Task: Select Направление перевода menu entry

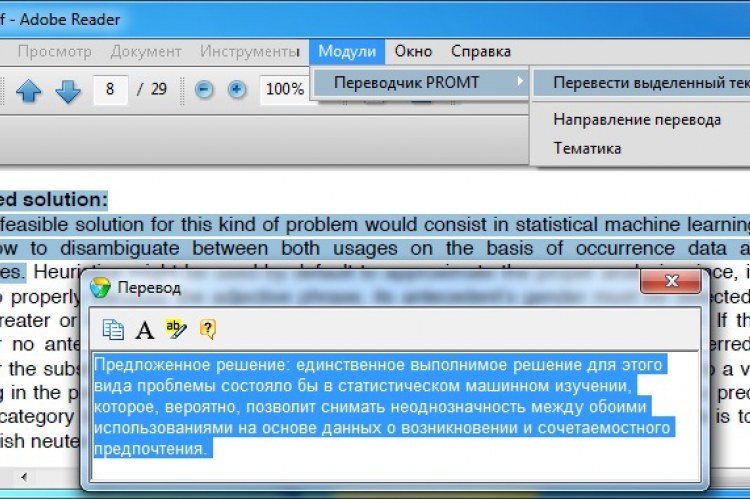Action: (637, 120)
